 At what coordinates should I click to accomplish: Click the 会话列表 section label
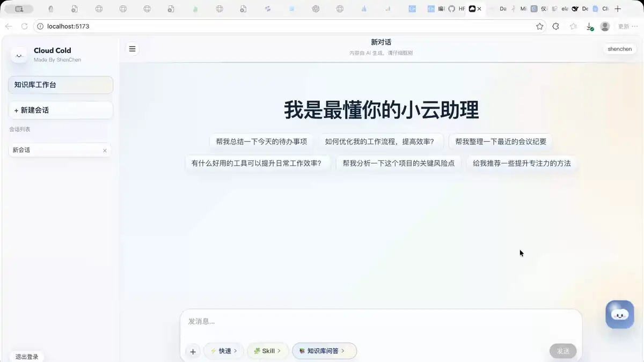pos(20,129)
